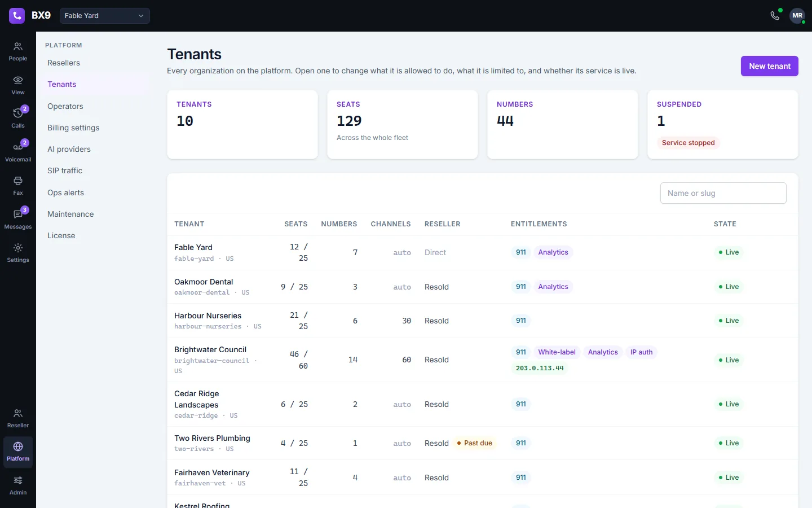Viewport: 812px width, 508px height.
Task: Open the Cedar Ridge Landscapes tenant
Action: pyautogui.click(x=483, y=404)
